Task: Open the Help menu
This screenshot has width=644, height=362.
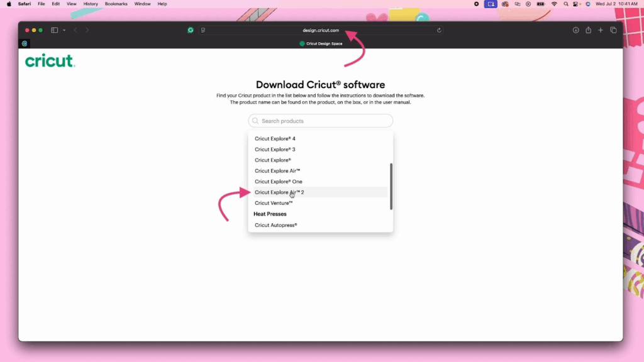Action: click(162, 4)
